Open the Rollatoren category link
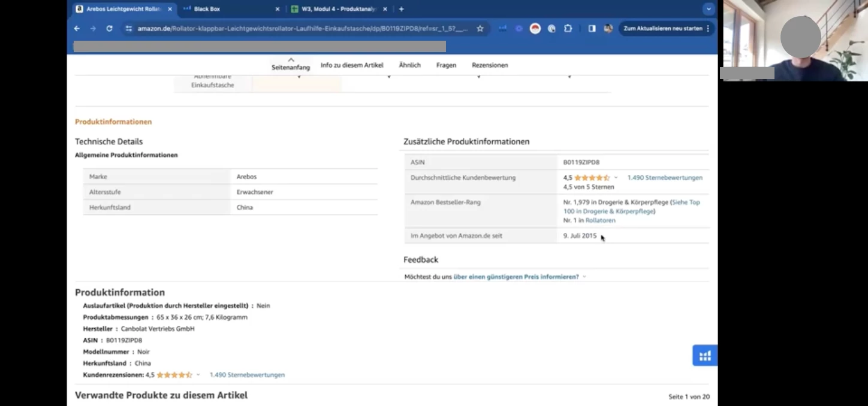868x406 pixels. click(x=601, y=220)
